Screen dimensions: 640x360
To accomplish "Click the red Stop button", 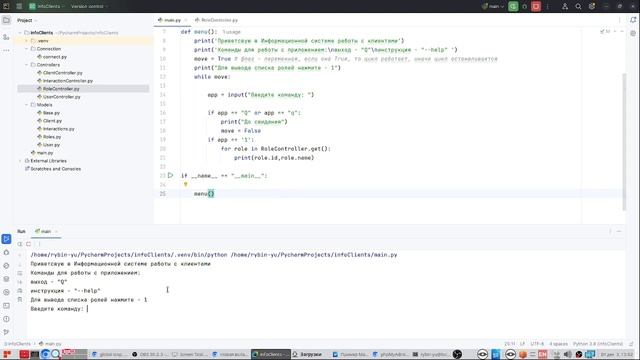I will pos(536,6).
